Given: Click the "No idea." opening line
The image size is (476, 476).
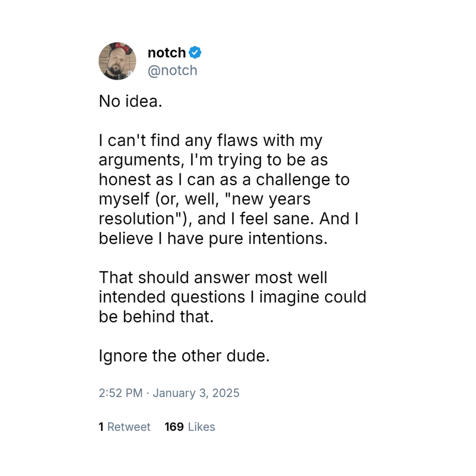Looking at the screenshot, I should [130, 101].
